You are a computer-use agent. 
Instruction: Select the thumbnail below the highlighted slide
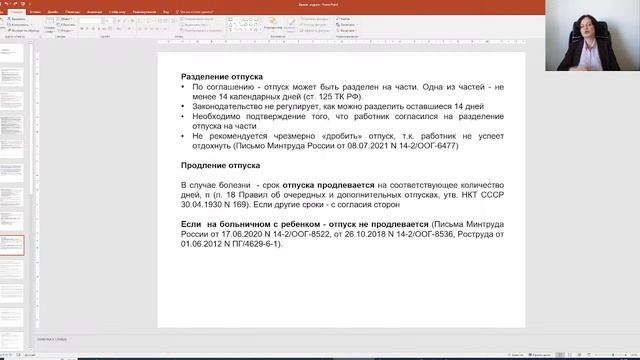pyautogui.click(x=11, y=269)
